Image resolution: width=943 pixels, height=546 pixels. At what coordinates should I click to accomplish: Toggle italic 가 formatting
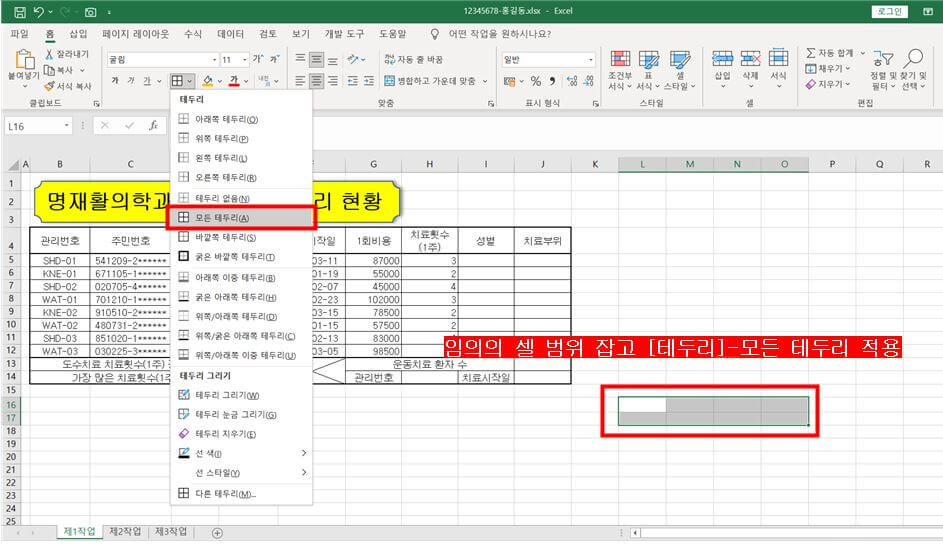(x=131, y=81)
